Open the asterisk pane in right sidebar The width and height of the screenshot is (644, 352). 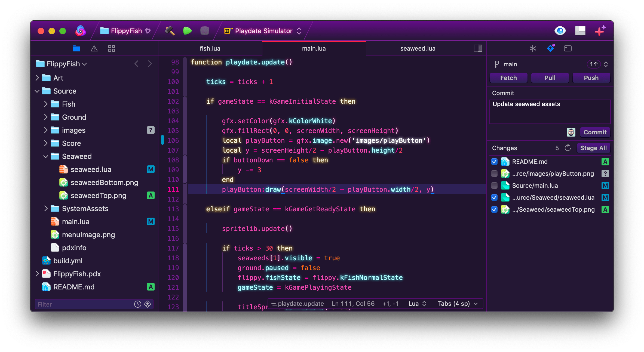(x=533, y=49)
